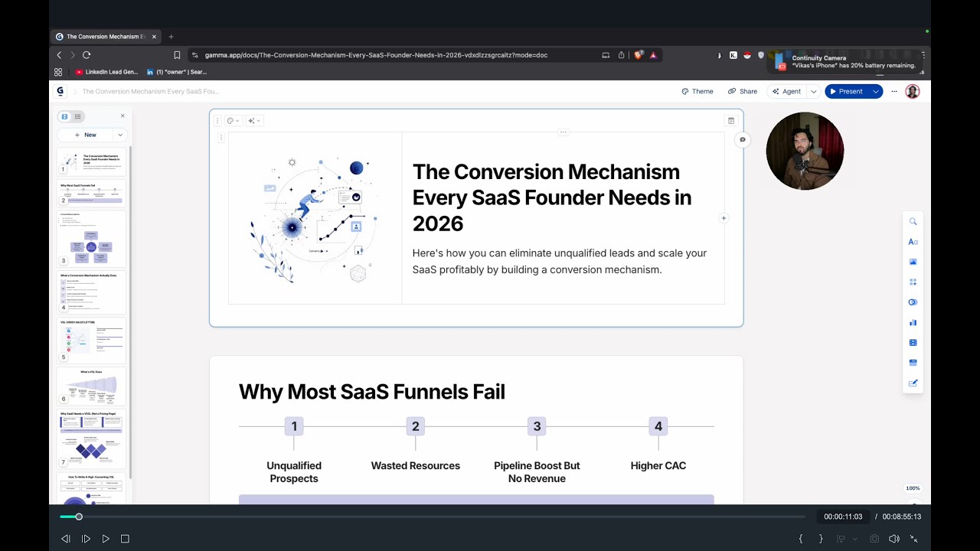This screenshot has height=551, width=980.
Task: Close the slides sidebar panel
Action: tap(122, 116)
